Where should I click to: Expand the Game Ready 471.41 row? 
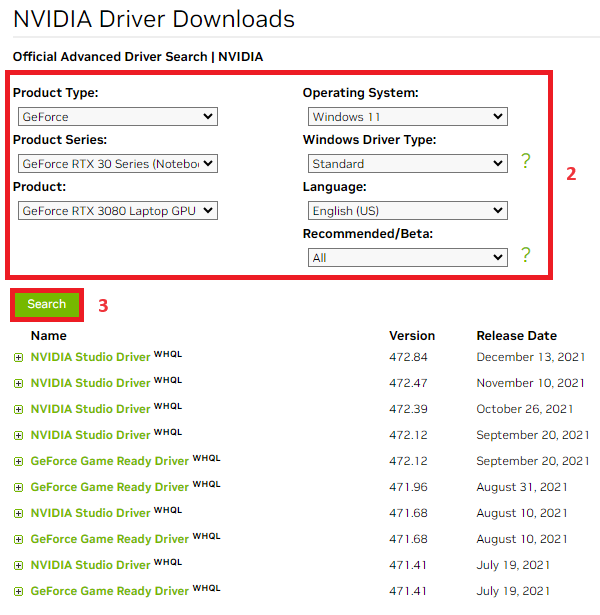19,591
